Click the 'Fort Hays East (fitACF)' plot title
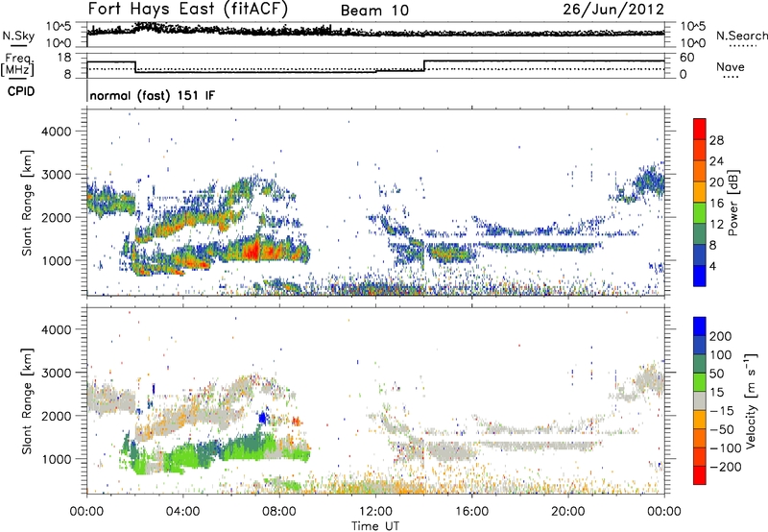The width and height of the screenshot is (768, 532). click(188, 9)
